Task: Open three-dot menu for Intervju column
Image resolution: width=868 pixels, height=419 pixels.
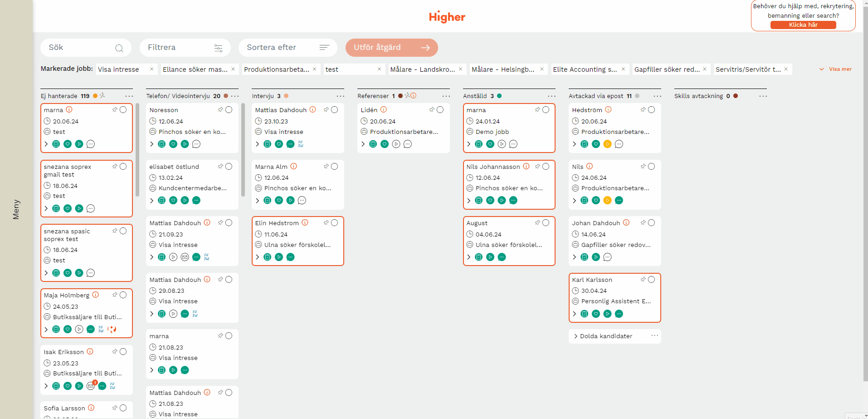Action: coord(340,96)
